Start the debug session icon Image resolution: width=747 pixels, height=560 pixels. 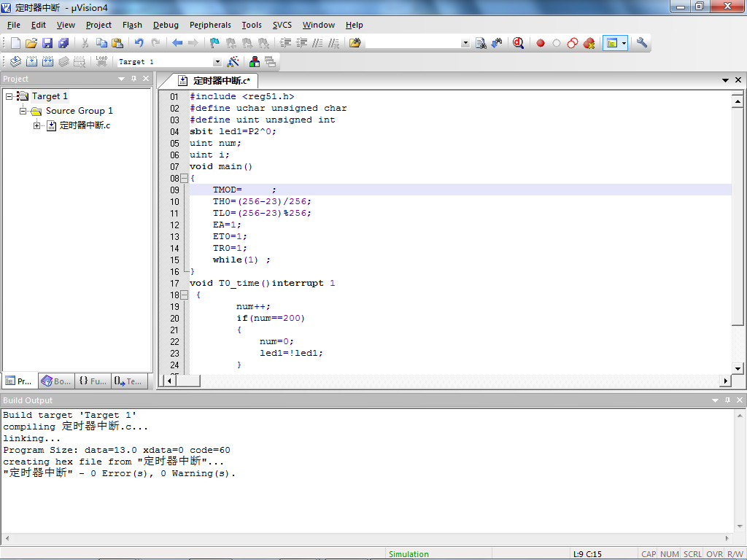tap(518, 43)
